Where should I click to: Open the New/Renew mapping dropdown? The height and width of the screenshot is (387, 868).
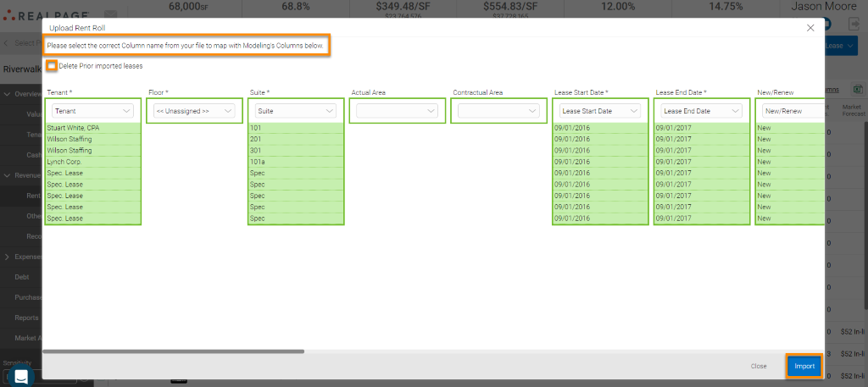(792, 111)
